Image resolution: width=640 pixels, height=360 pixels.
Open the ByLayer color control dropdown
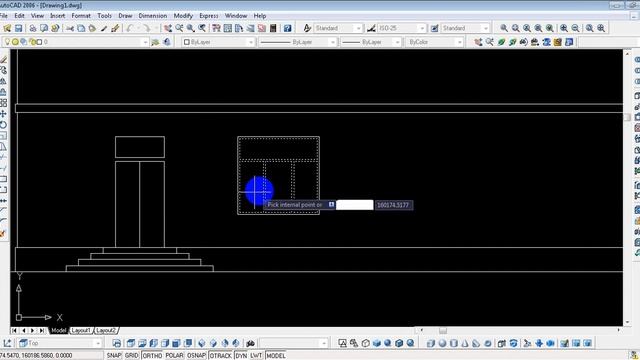[218, 42]
